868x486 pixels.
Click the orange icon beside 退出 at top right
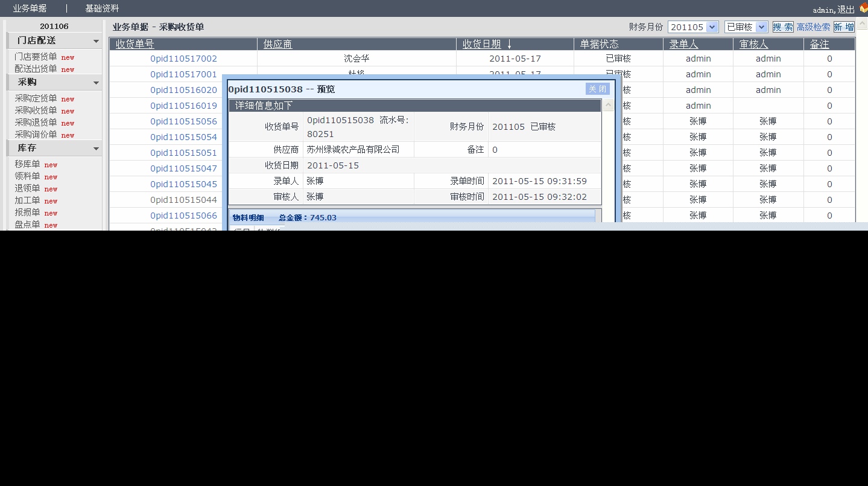pos(863,8)
